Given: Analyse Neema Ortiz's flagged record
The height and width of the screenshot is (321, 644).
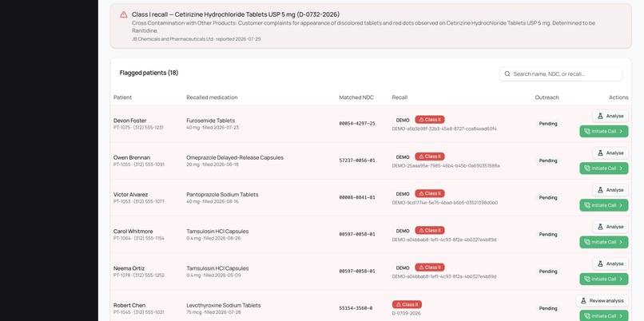Looking at the screenshot, I should pyautogui.click(x=610, y=264).
